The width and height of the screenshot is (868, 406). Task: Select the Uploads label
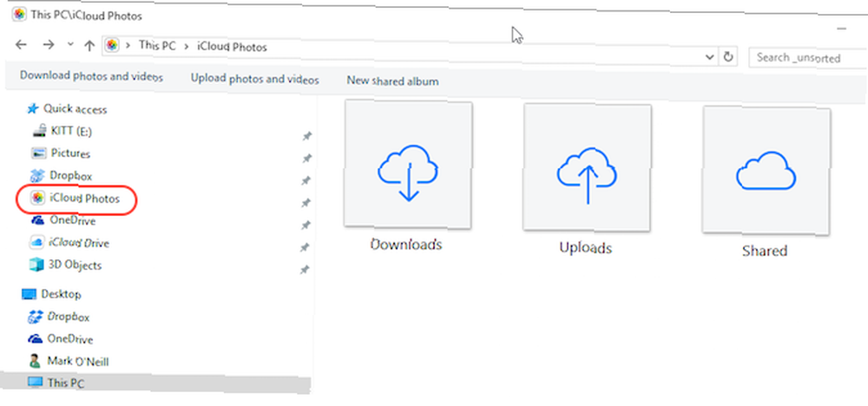point(586,248)
